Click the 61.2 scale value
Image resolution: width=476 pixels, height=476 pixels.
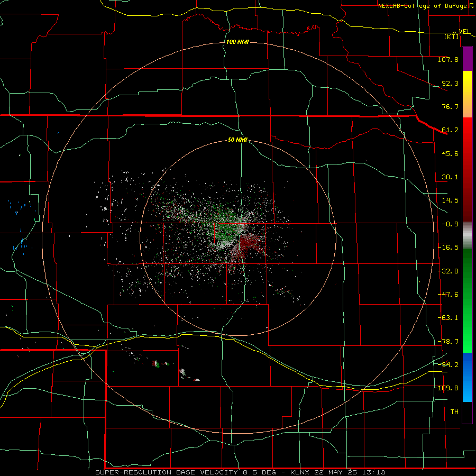(450, 130)
